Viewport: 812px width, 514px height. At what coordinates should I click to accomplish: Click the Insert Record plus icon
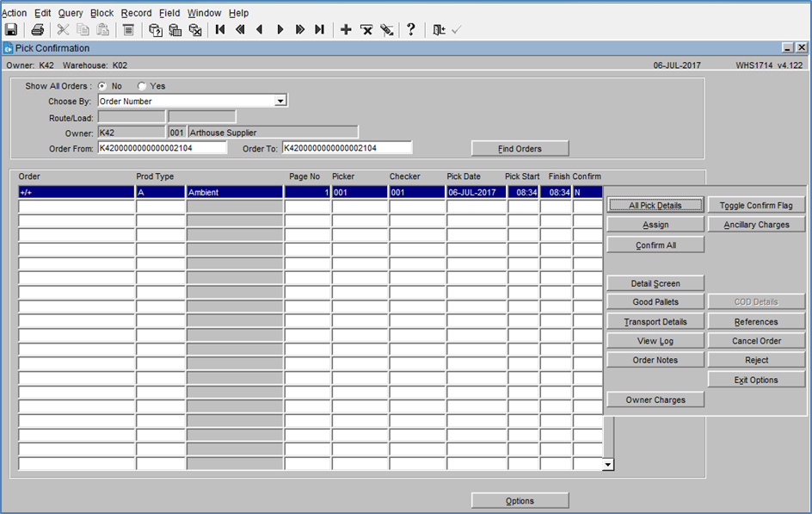click(x=346, y=30)
